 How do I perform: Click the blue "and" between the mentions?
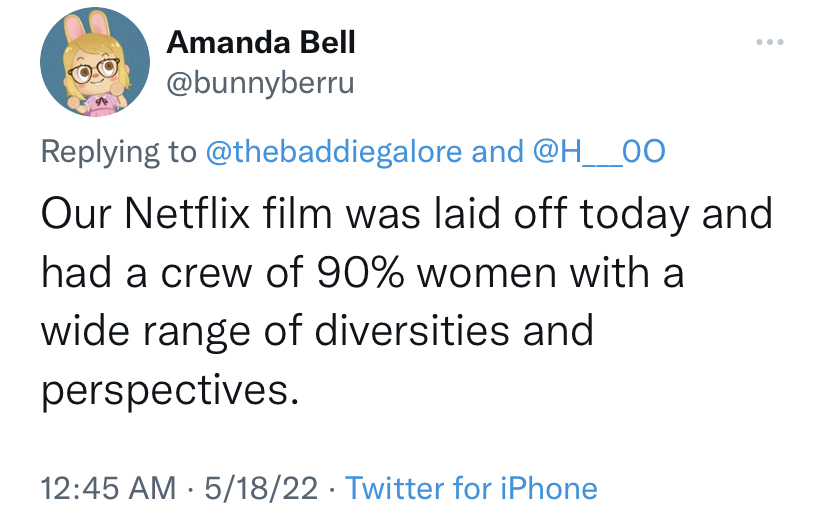[497, 152]
